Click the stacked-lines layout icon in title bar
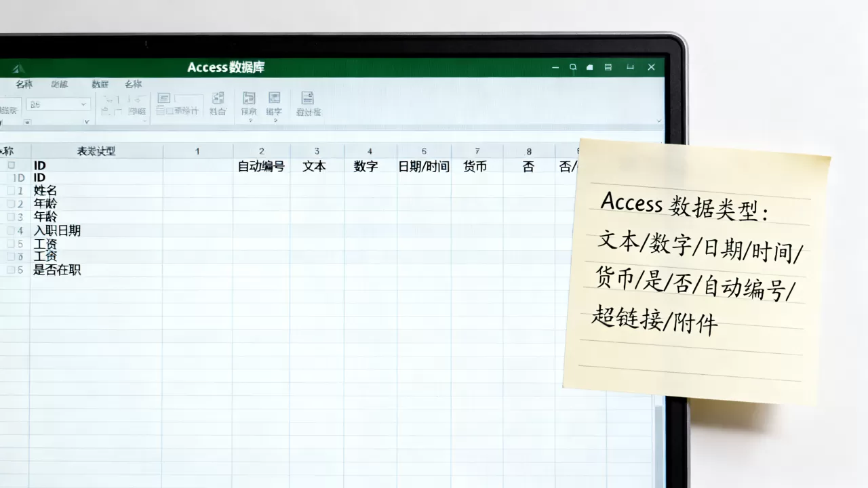 pyautogui.click(x=608, y=67)
